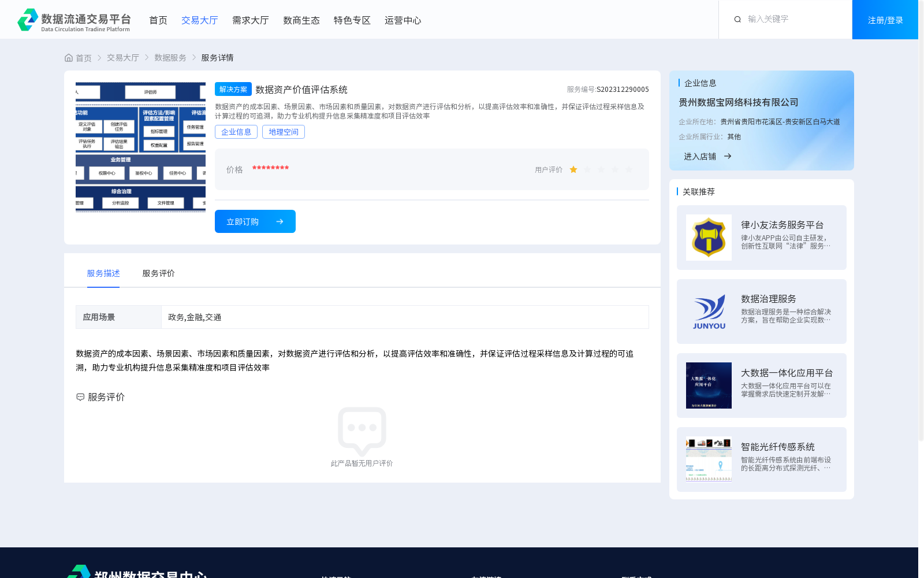924x578 pixels.
Task: Click the first rating star
Action: tap(573, 169)
